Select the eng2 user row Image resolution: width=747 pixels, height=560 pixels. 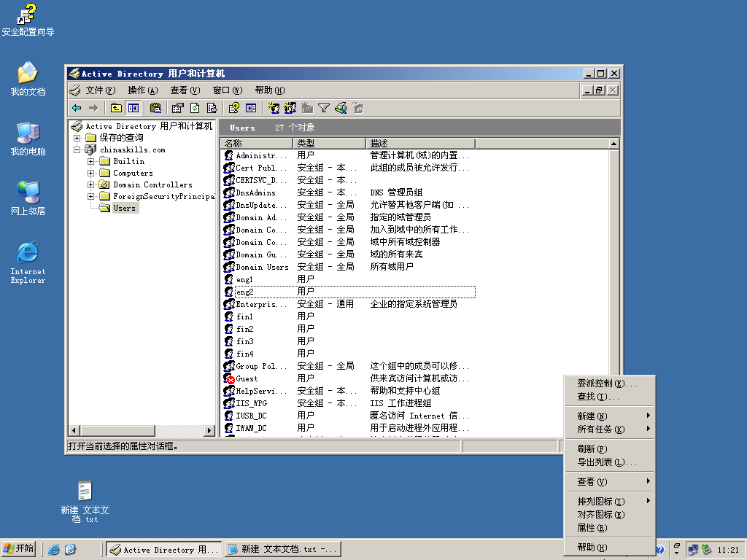[x=349, y=292]
